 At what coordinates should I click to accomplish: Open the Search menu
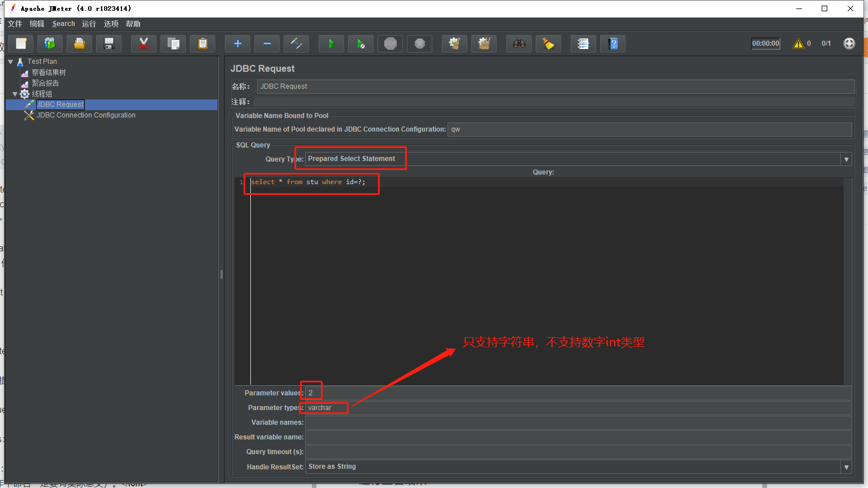pyautogui.click(x=64, y=24)
